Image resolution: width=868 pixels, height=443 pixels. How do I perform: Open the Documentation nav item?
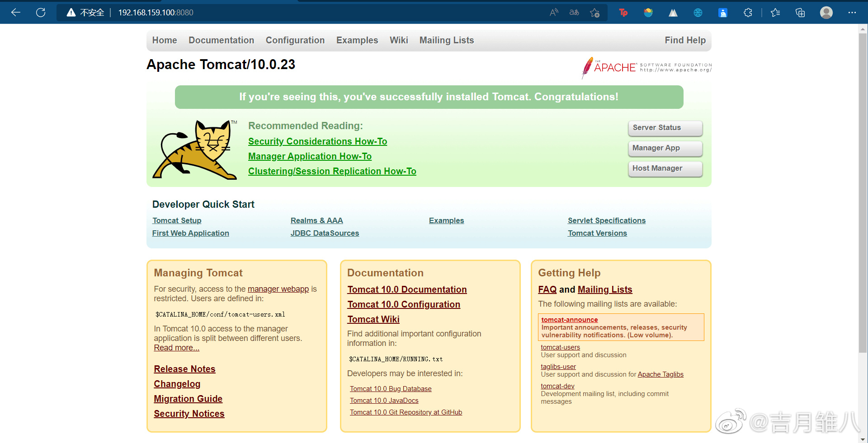(222, 40)
